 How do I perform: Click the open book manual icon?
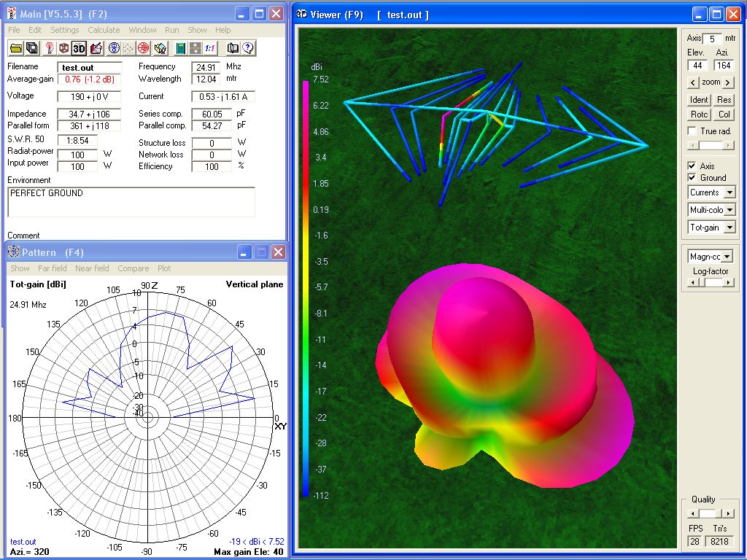(233, 48)
